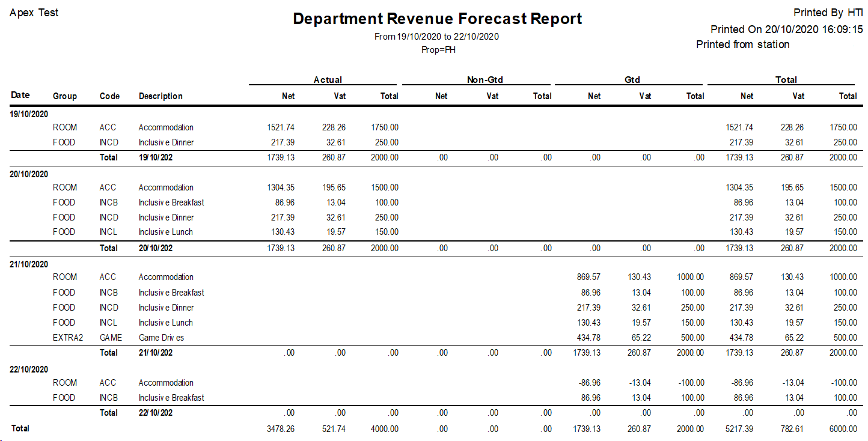Click the "Actual" column group header

tap(328, 80)
